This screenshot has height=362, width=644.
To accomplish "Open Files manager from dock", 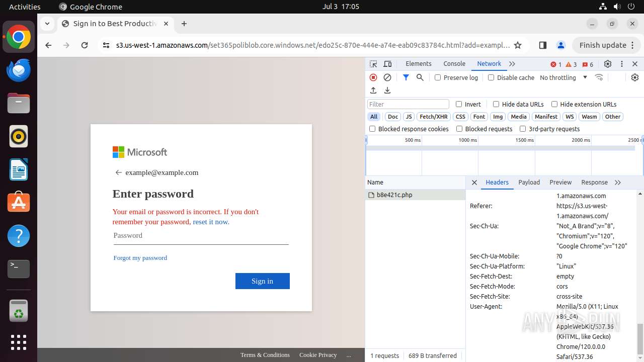I will (19, 103).
